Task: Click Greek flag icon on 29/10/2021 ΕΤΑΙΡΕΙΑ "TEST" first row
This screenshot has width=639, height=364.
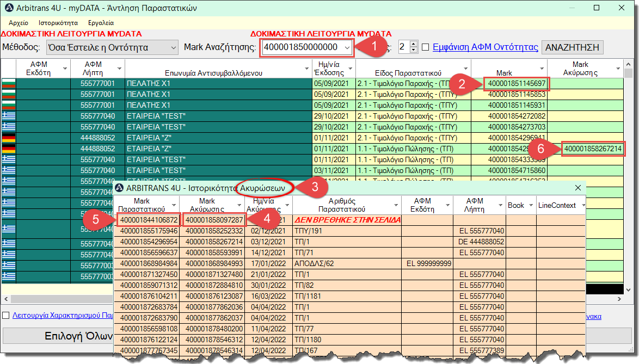Action: coord(9,116)
